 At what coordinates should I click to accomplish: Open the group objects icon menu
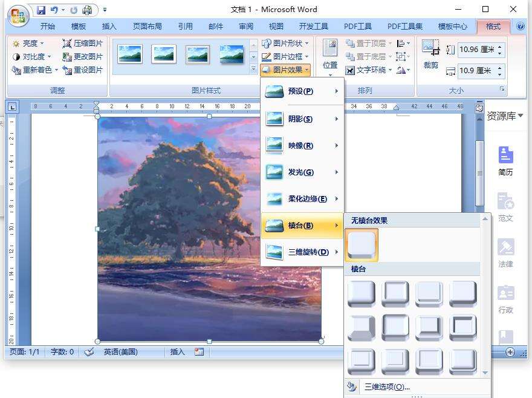(403, 56)
